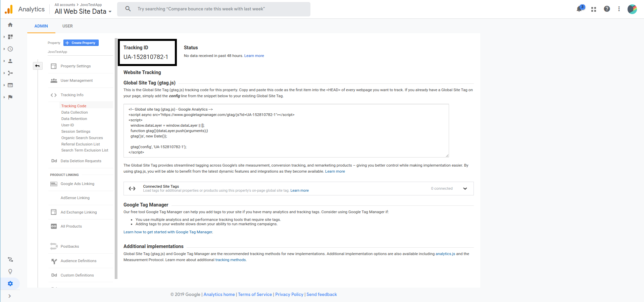Click the Create Property button
The height and width of the screenshot is (302, 644).
tap(81, 43)
